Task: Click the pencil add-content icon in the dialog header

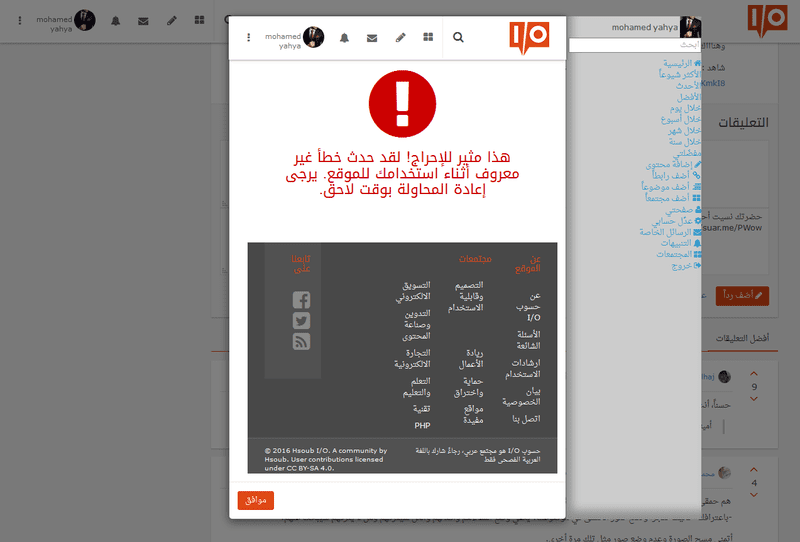Action: pos(401,37)
